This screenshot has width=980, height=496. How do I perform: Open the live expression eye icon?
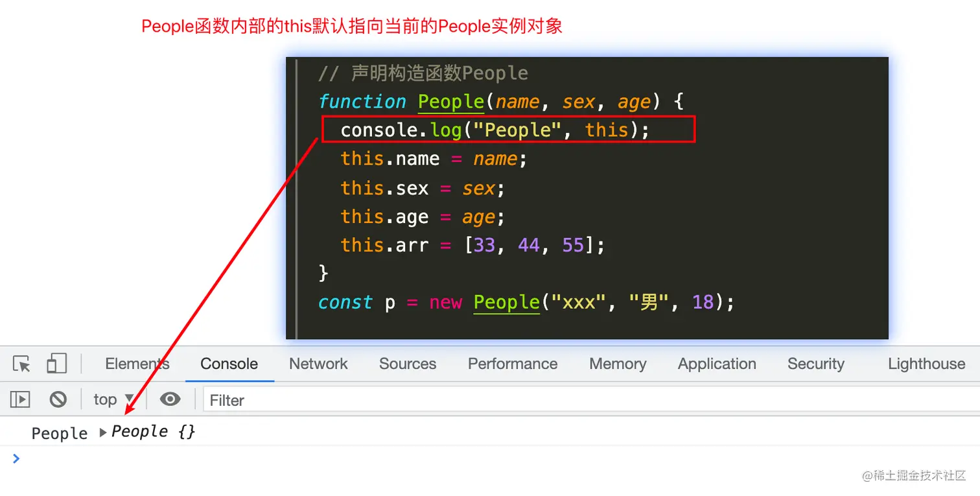170,399
